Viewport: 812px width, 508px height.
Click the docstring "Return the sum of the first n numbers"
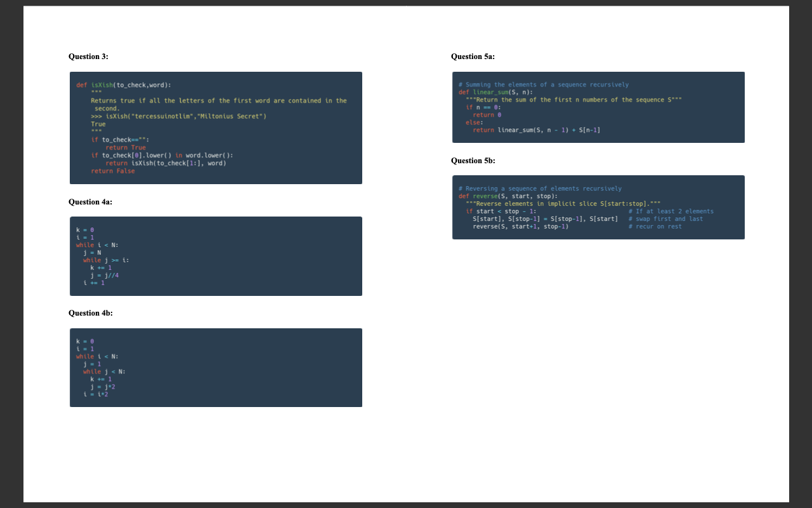click(x=574, y=100)
